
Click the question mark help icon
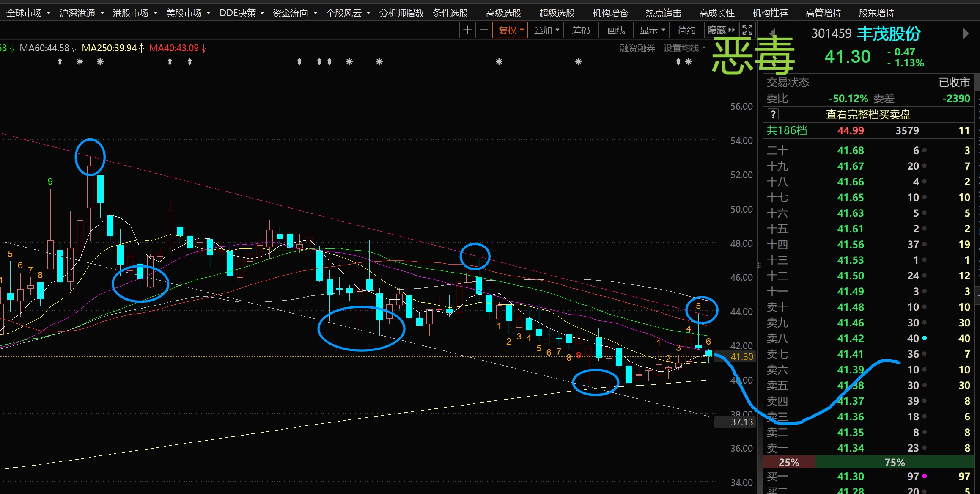point(773,114)
